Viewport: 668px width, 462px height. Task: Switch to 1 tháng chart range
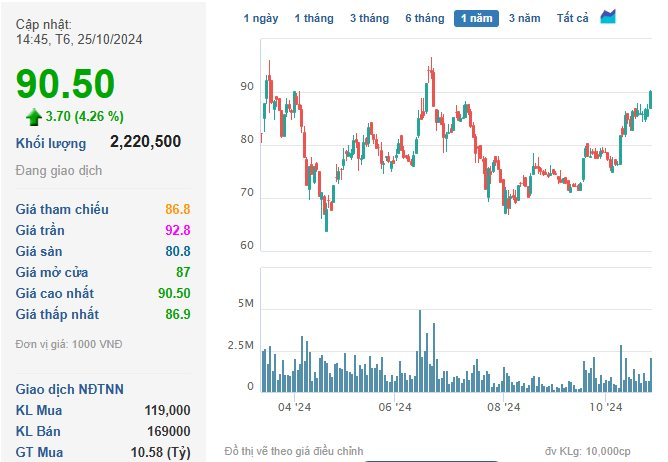click(315, 18)
